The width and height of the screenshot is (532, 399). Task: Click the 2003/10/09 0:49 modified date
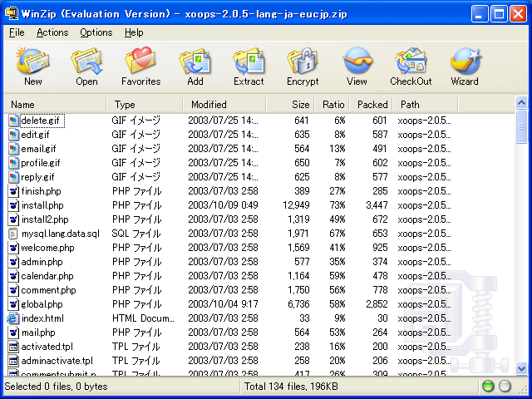223,205
